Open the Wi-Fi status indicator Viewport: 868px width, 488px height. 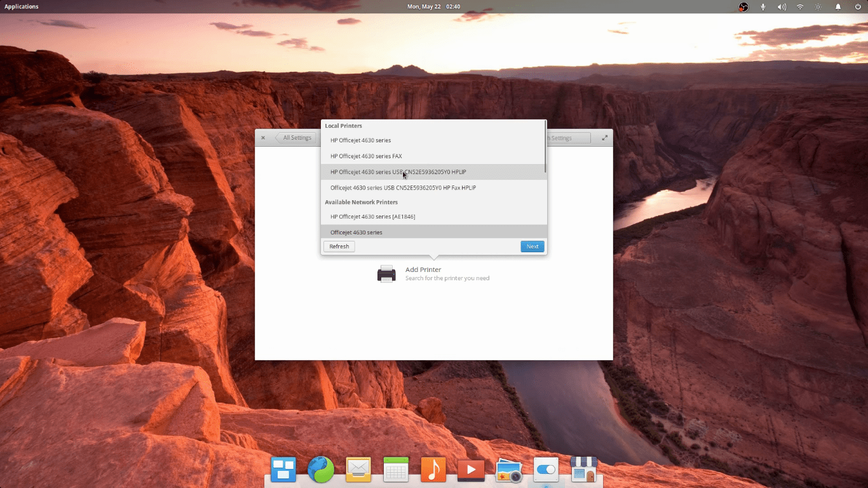click(x=799, y=7)
